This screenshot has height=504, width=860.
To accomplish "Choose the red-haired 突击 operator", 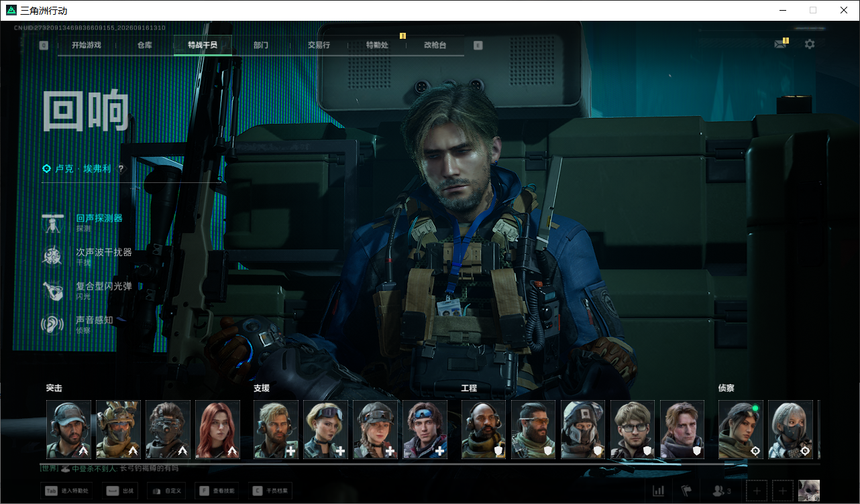I will coord(217,430).
